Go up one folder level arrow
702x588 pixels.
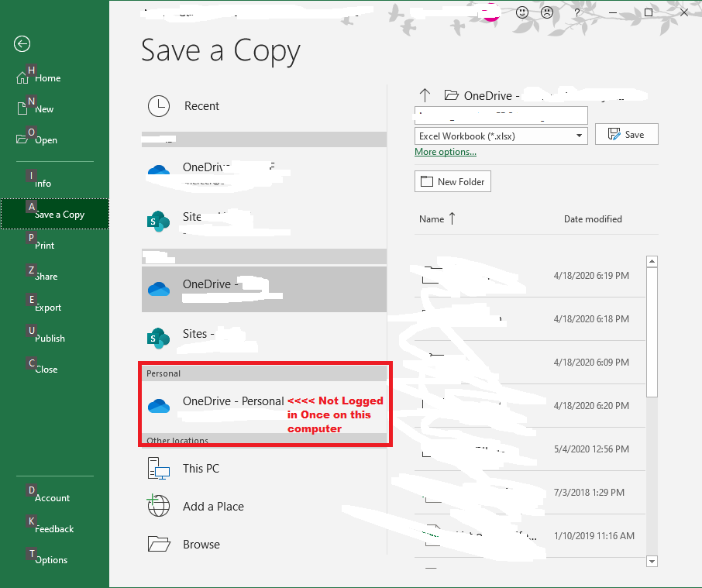click(x=425, y=95)
